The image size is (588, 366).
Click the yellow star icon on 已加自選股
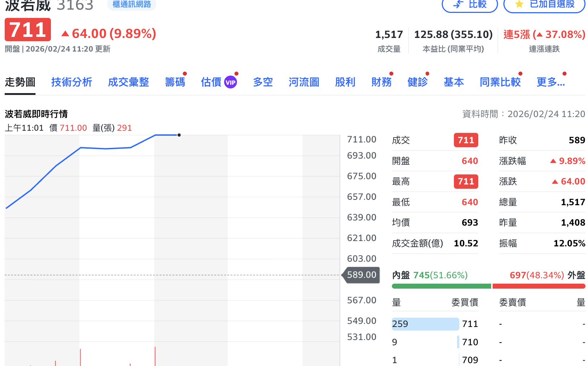518,4
